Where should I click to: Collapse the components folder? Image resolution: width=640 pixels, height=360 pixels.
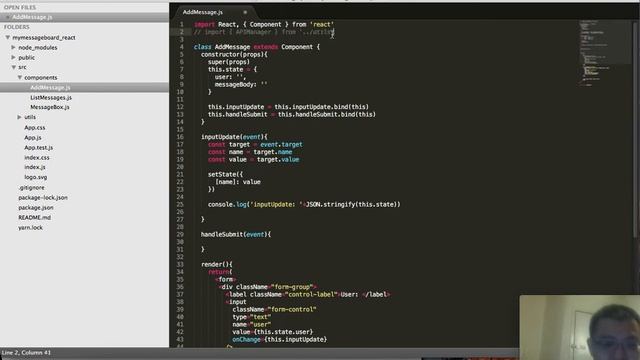(x=20, y=78)
